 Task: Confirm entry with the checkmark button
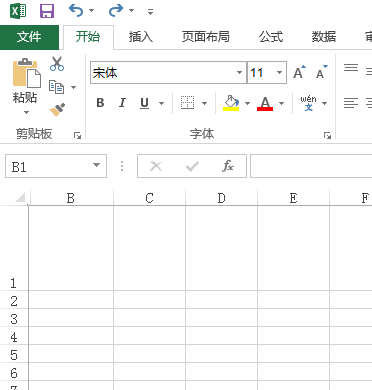tap(192, 166)
